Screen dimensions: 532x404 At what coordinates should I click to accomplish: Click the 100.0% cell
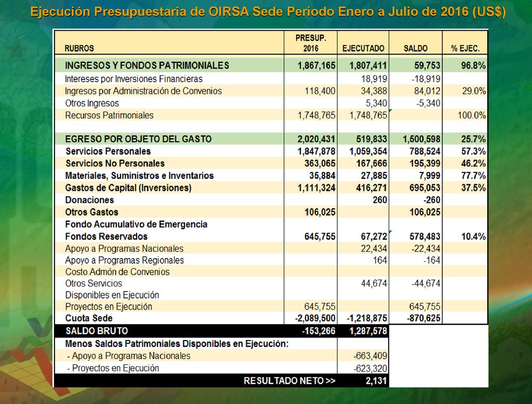472,115
